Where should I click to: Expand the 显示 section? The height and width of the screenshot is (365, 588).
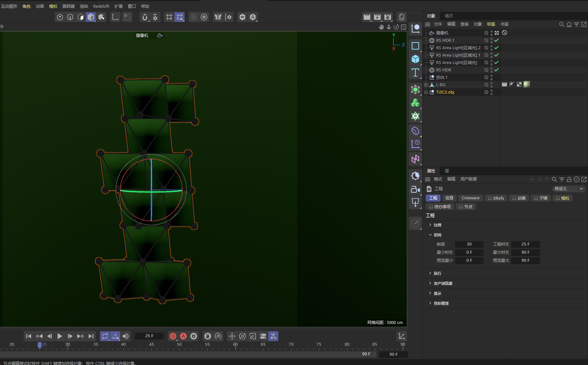tap(430, 293)
